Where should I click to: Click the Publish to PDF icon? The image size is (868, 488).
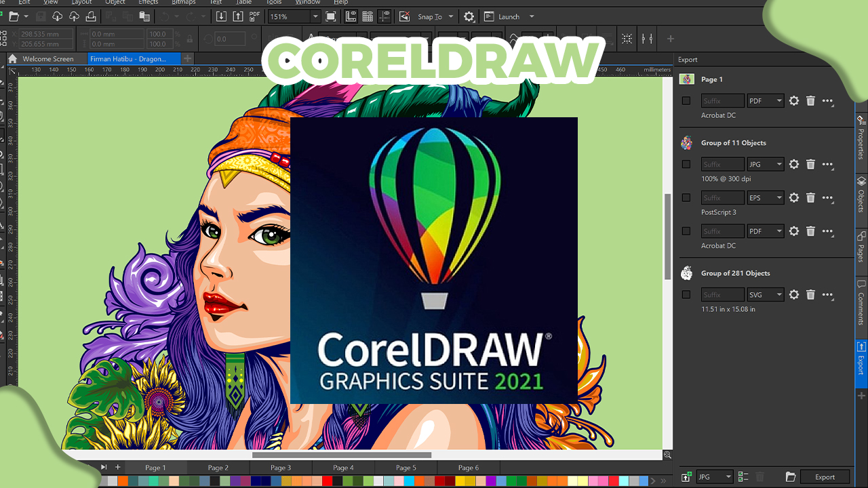(254, 16)
